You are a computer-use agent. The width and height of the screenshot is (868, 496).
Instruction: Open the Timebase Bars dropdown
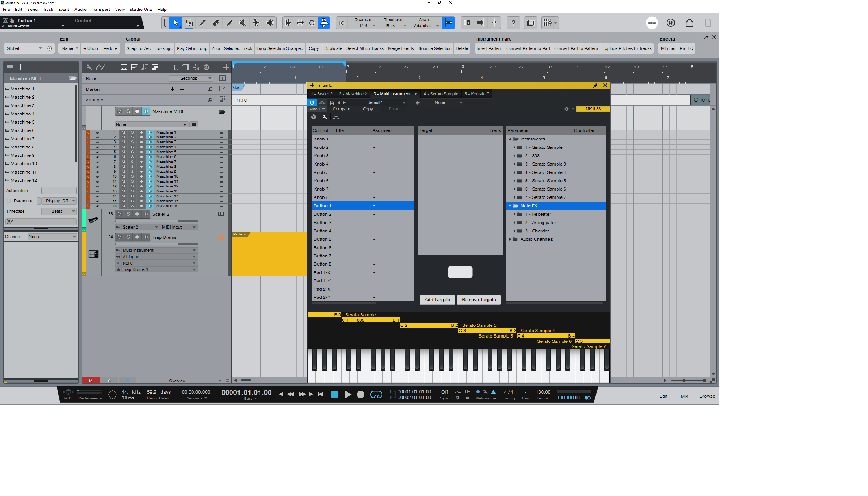[x=394, y=23]
